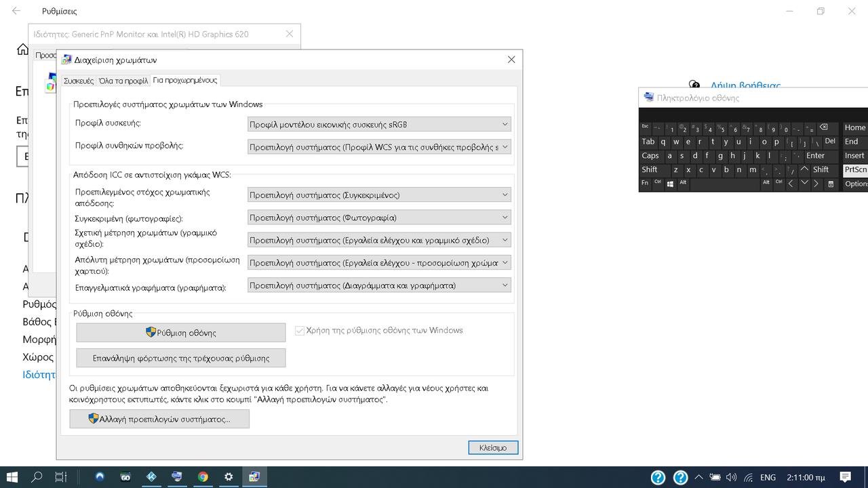
Task: Tap the Fn key on on-screen keyboard
Action: pyautogui.click(x=645, y=184)
